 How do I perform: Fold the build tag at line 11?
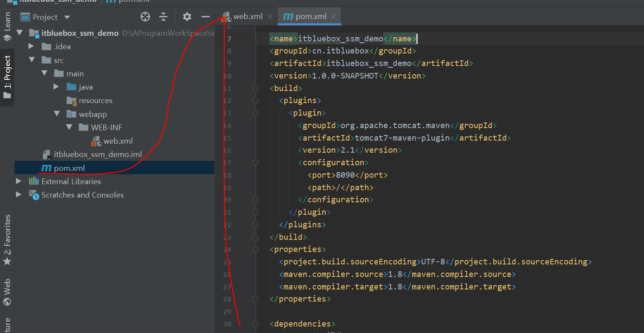pyautogui.click(x=255, y=88)
